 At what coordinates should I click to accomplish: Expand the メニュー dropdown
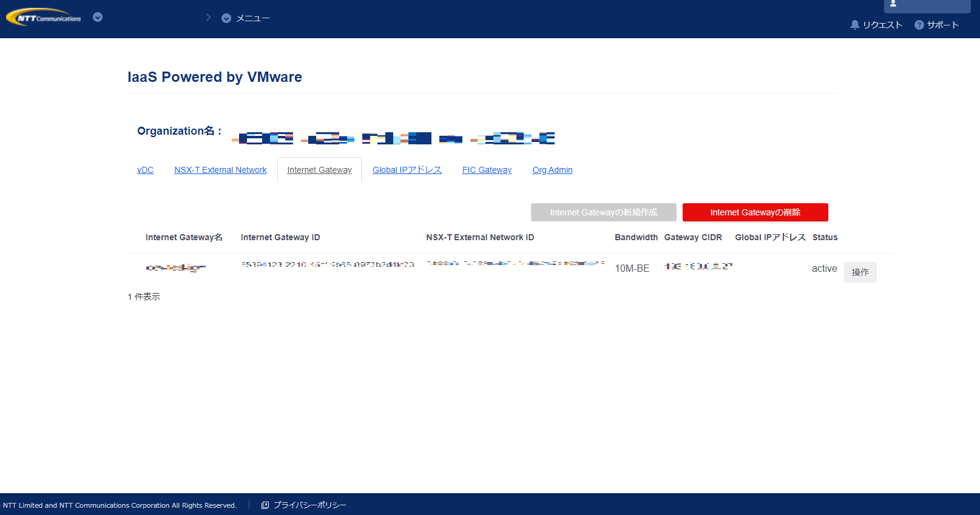pyautogui.click(x=226, y=18)
